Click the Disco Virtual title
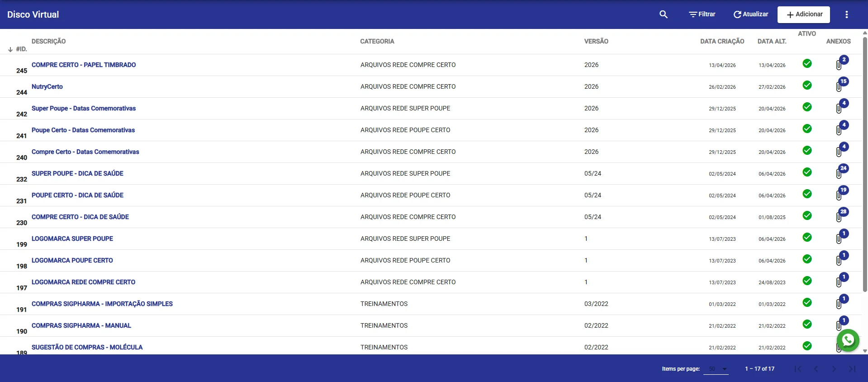868x382 pixels. 33,14
